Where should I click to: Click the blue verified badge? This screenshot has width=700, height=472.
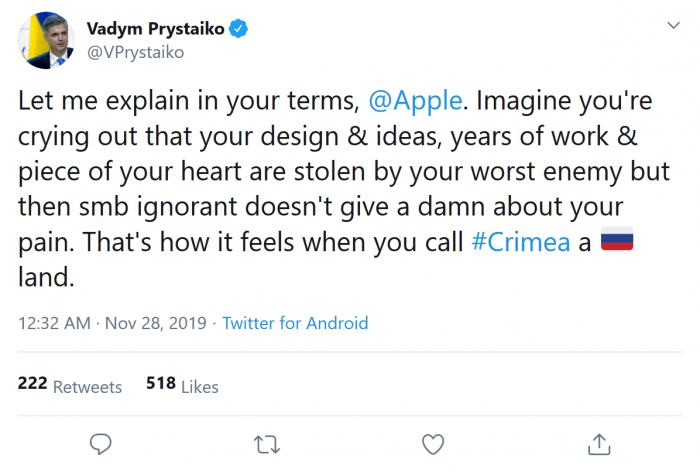239,28
